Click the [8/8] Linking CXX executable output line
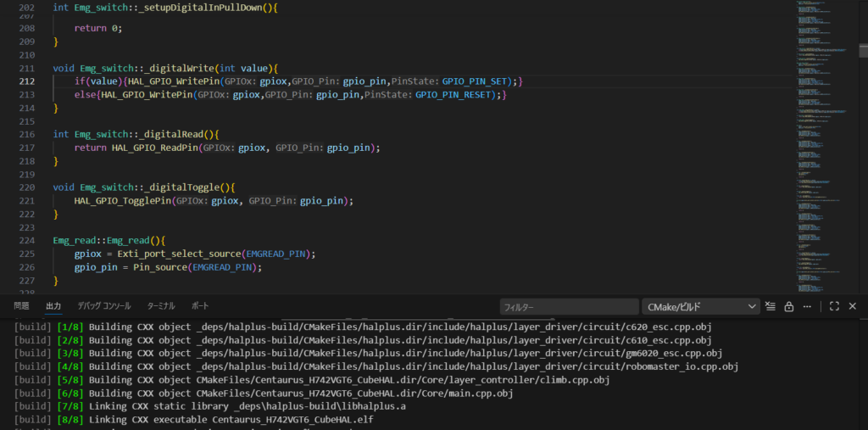Viewport: 868px width, 430px height. click(x=193, y=420)
